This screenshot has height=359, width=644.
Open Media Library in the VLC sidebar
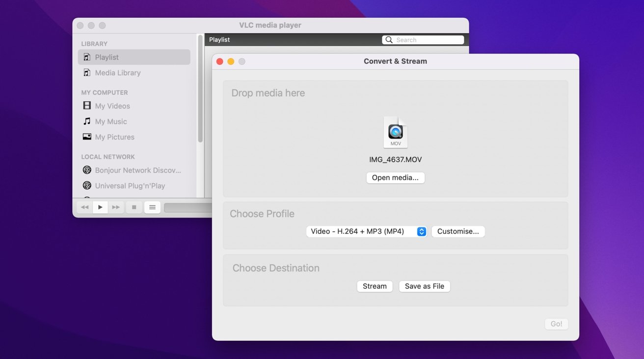click(134, 73)
